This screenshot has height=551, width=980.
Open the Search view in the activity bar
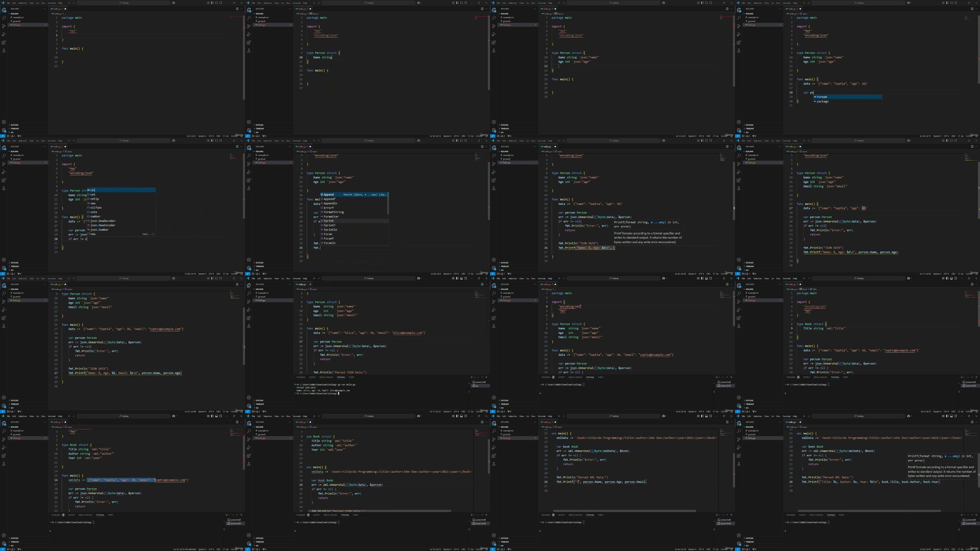pyautogui.click(x=4, y=18)
